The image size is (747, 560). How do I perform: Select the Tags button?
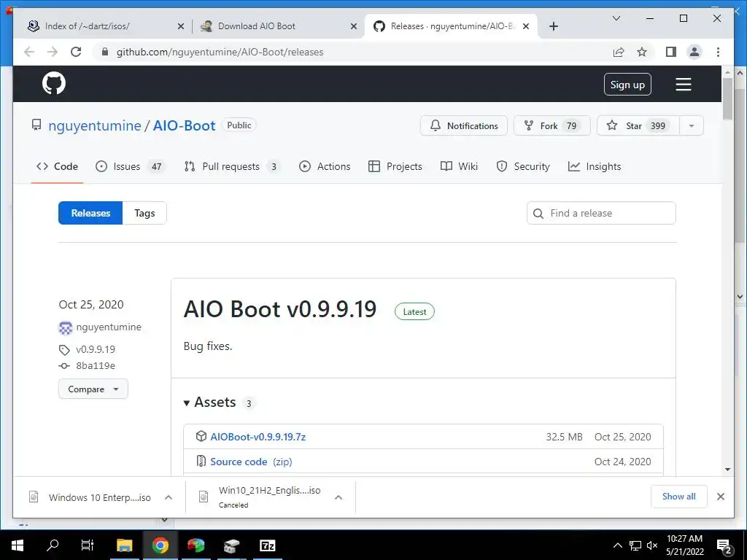click(x=144, y=213)
